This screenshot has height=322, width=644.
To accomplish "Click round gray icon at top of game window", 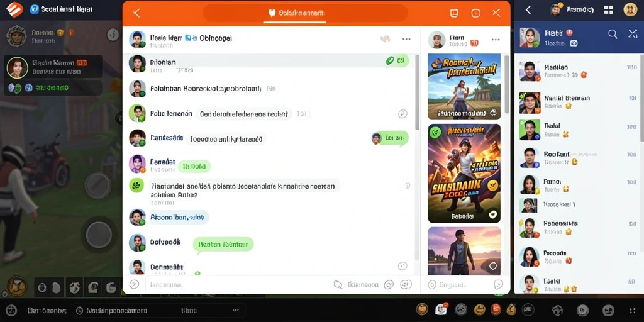I will click(113, 35).
